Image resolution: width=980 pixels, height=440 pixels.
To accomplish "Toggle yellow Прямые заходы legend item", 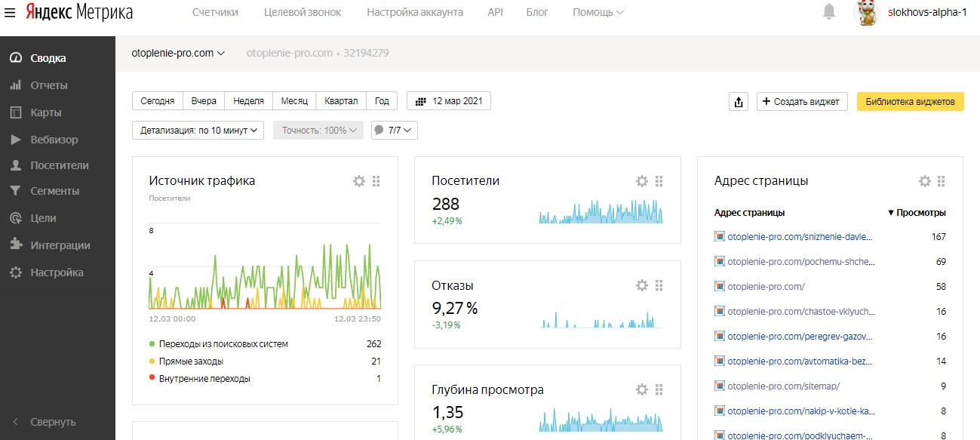I will [x=186, y=362].
